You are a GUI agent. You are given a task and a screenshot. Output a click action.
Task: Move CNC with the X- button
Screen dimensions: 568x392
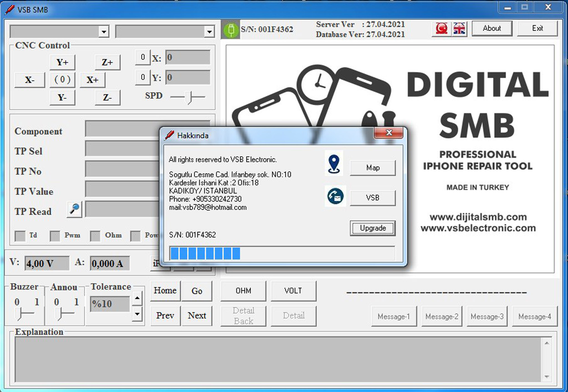(30, 80)
